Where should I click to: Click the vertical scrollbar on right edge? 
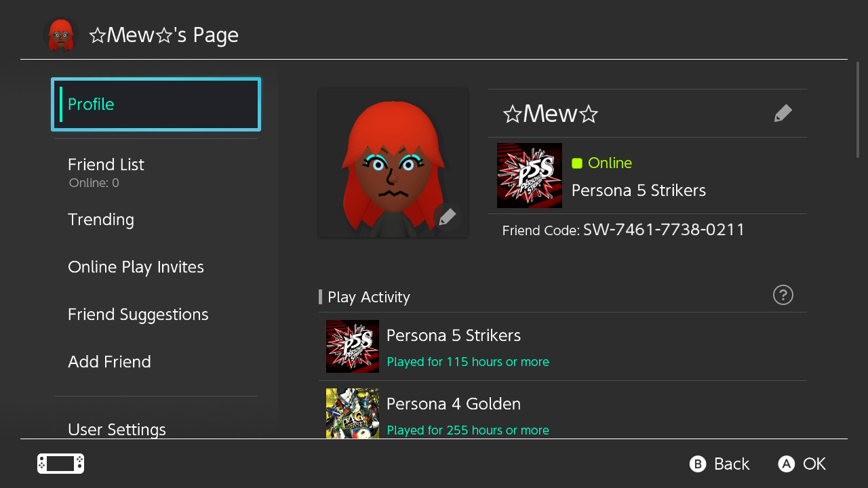858,110
